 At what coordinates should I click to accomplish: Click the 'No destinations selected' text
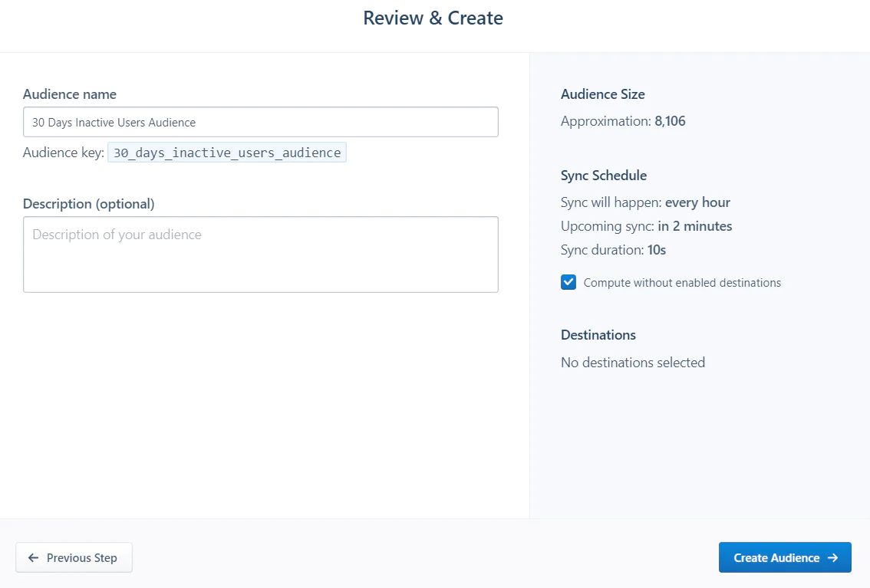[633, 363]
